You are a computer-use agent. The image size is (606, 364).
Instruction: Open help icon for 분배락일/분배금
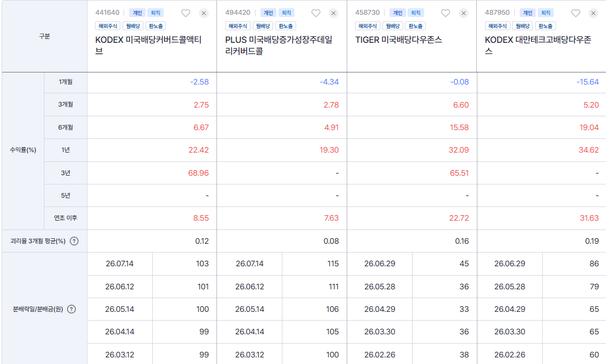71,309
